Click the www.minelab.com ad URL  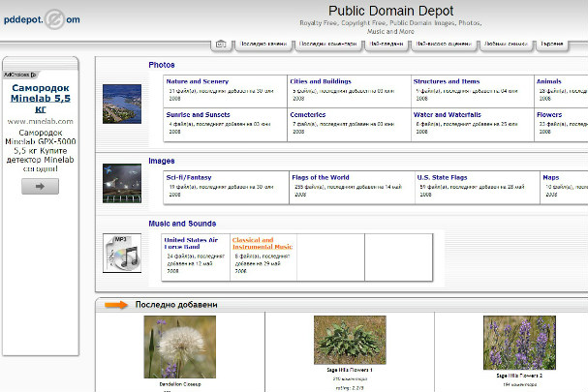[41, 121]
